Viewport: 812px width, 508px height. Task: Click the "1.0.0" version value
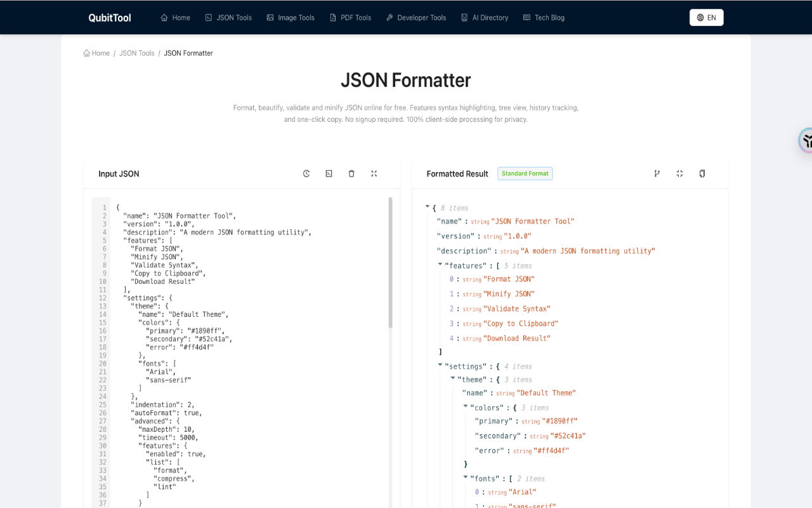pyautogui.click(x=518, y=236)
